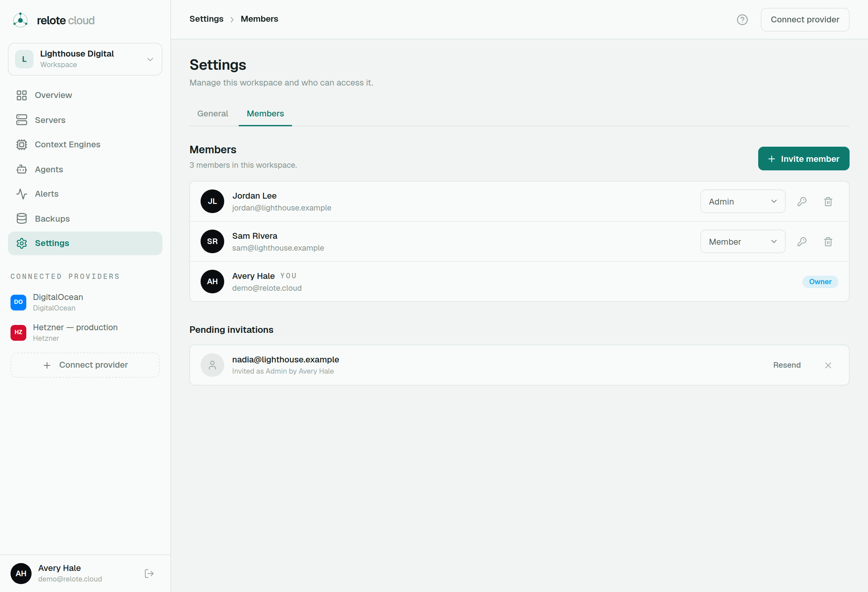Click the Servers icon in sidebar
868x592 pixels.
(x=22, y=120)
